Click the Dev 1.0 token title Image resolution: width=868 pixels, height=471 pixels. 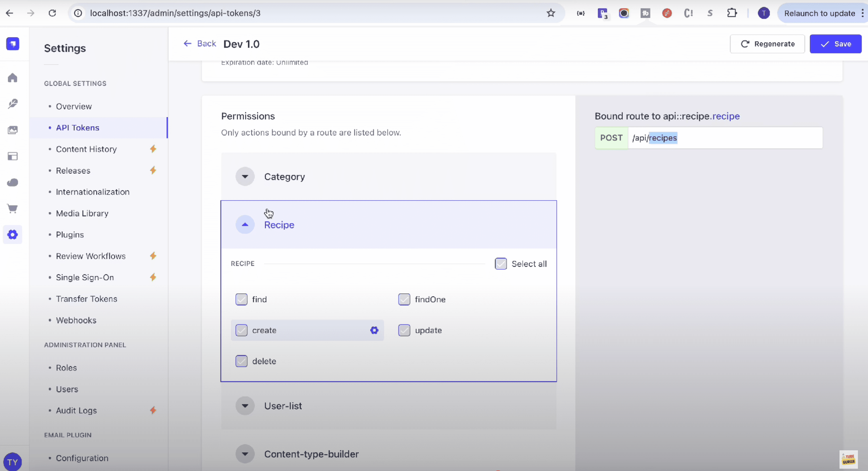pyautogui.click(x=241, y=44)
